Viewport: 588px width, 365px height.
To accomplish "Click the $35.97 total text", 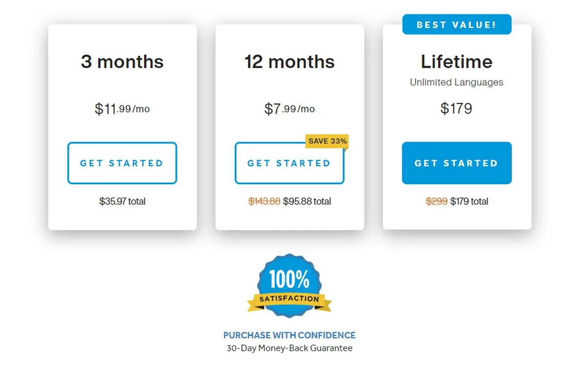I will pos(122,201).
